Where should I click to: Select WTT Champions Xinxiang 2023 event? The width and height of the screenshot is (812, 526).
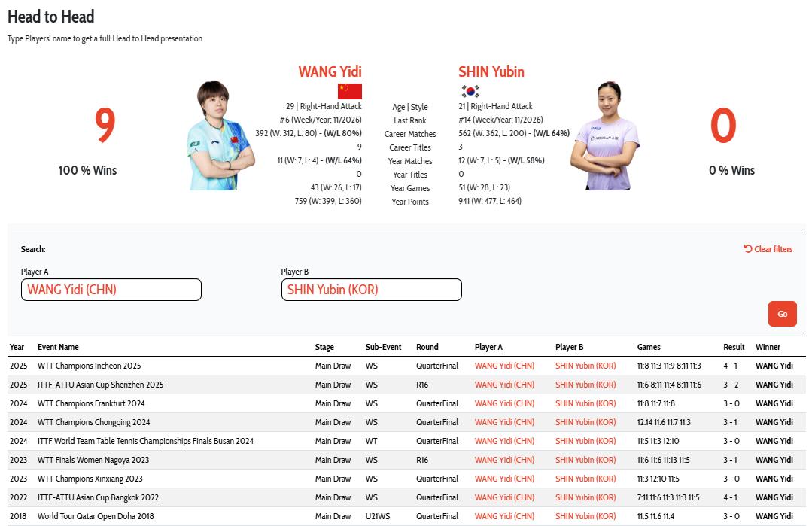[x=90, y=479]
